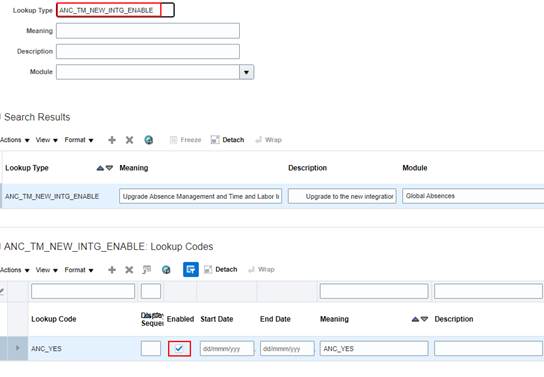Click Description header in Search Results table

click(308, 168)
